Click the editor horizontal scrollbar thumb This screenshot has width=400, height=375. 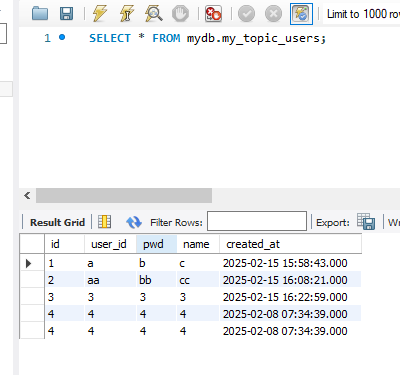click(x=124, y=195)
